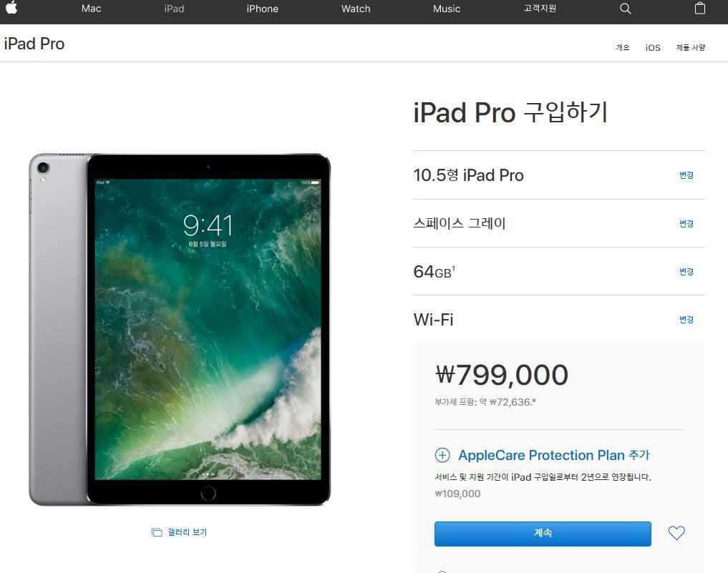This screenshot has height=573, width=728.
Task: Open 고객지원 support menu
Action: pos(540,9)
